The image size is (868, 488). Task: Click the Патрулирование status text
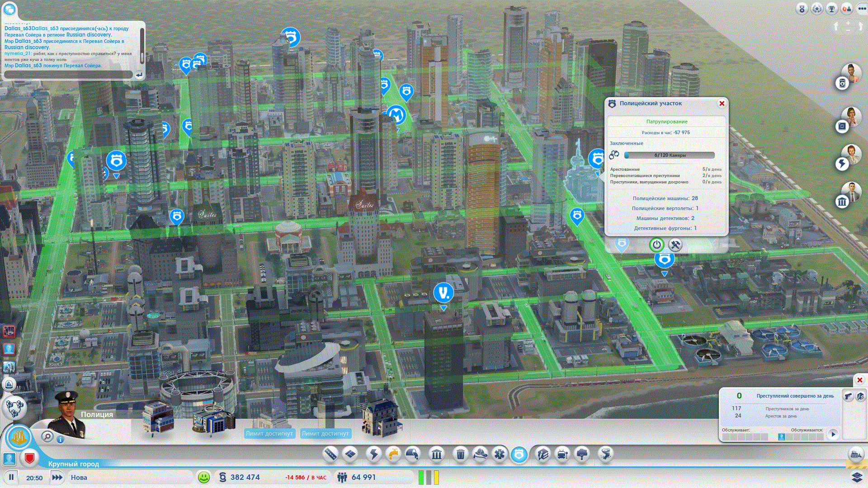tap(667, 122)
